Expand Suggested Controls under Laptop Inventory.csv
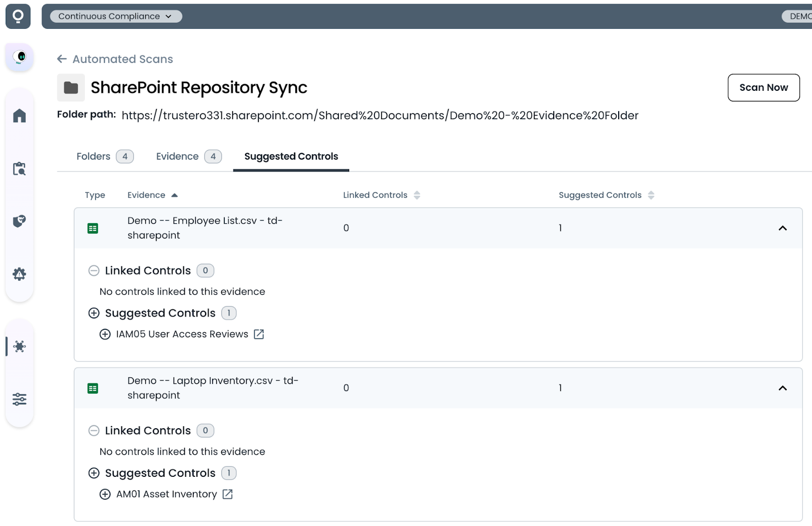The image size is (812, 526). [x=94, y=473]
